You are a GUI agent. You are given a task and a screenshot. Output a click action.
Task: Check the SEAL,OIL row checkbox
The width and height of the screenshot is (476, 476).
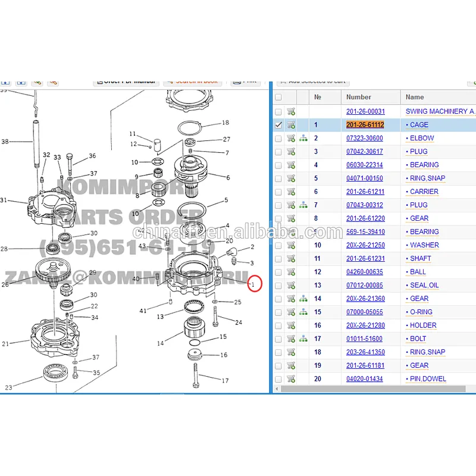(278, 286)
